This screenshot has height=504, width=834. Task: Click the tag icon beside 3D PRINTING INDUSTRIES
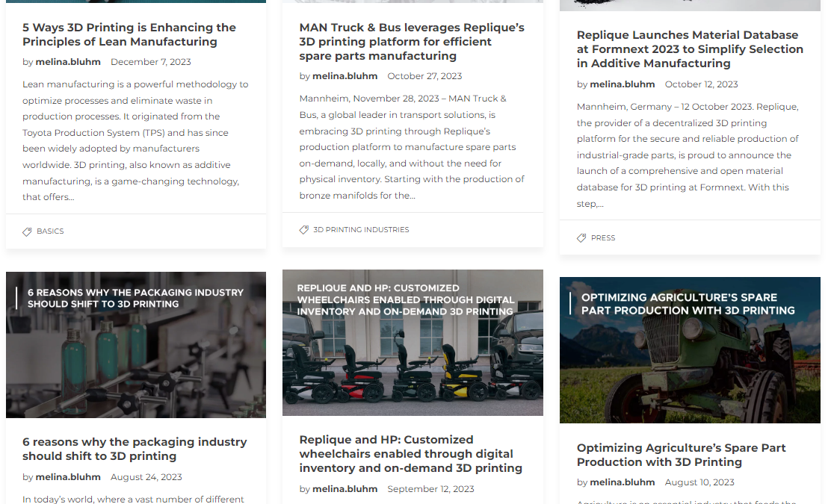pyautogui.click(x=303, y=230)
